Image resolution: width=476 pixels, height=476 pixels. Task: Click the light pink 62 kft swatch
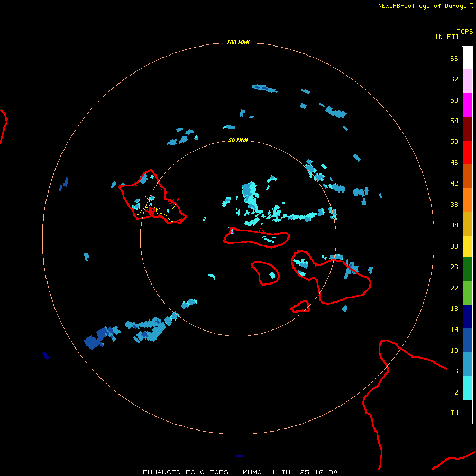point(467,81)
